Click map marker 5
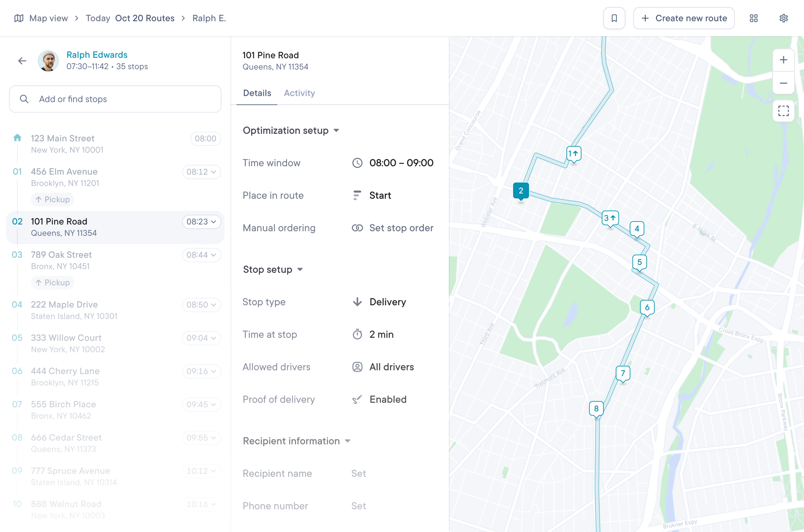 pyautogui.click(x=640, y=263)
